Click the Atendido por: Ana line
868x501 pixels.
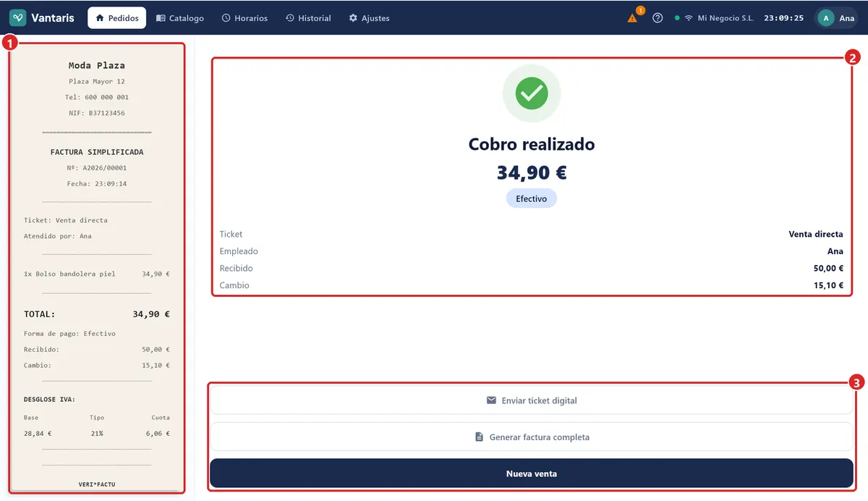[58, 236]
